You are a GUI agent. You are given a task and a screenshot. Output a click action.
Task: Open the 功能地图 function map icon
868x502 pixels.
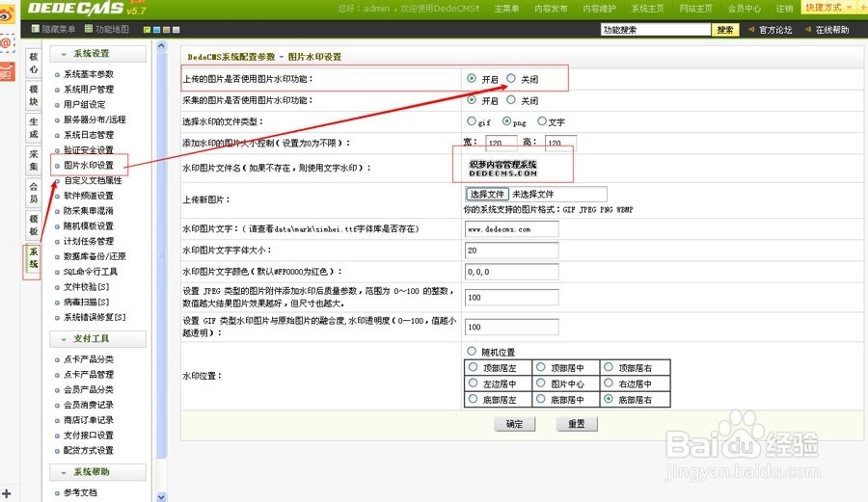coord(89,29)
